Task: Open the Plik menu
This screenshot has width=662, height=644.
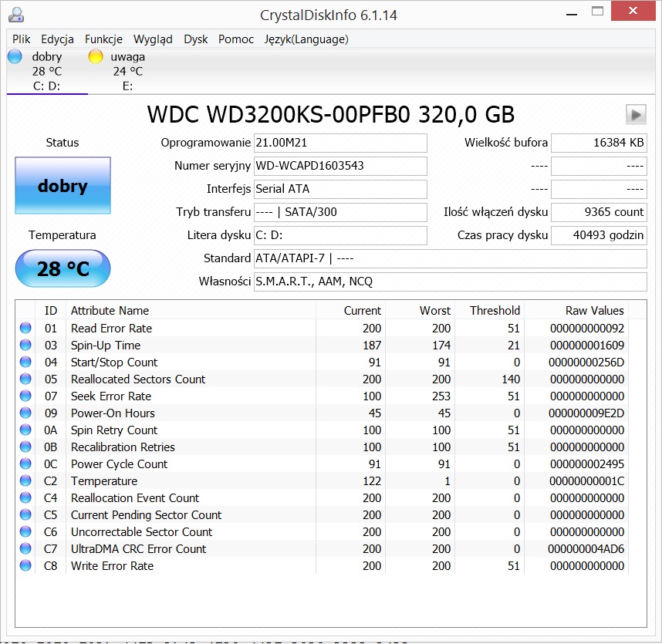Action: (21, 39)
